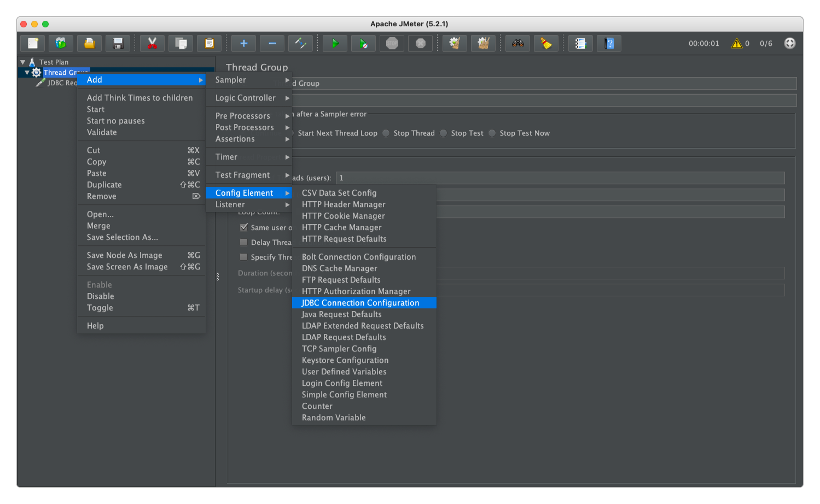Click the Search binoculars icon

[518, 43]
